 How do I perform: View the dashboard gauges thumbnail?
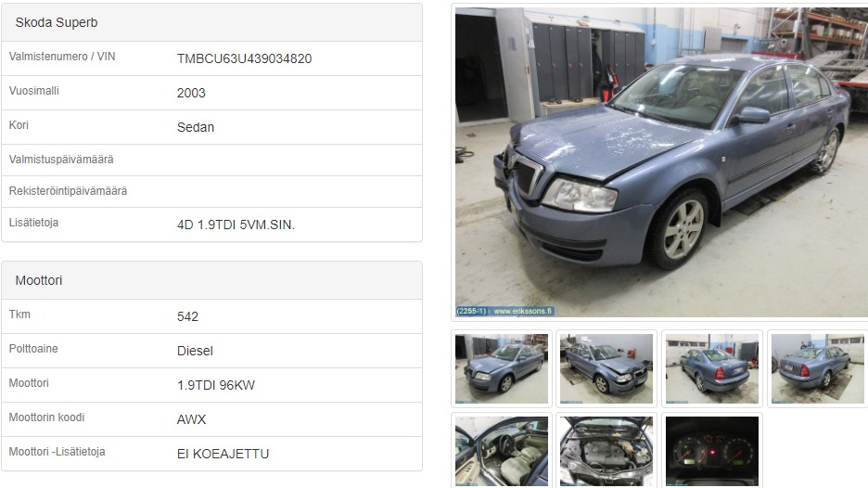click(x=712, y=452)
